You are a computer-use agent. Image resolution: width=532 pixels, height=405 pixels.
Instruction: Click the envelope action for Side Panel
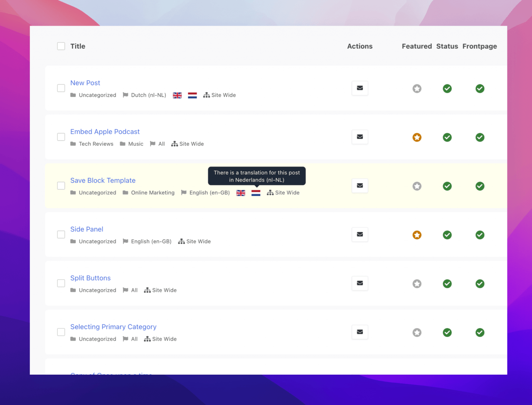point(360,234)
